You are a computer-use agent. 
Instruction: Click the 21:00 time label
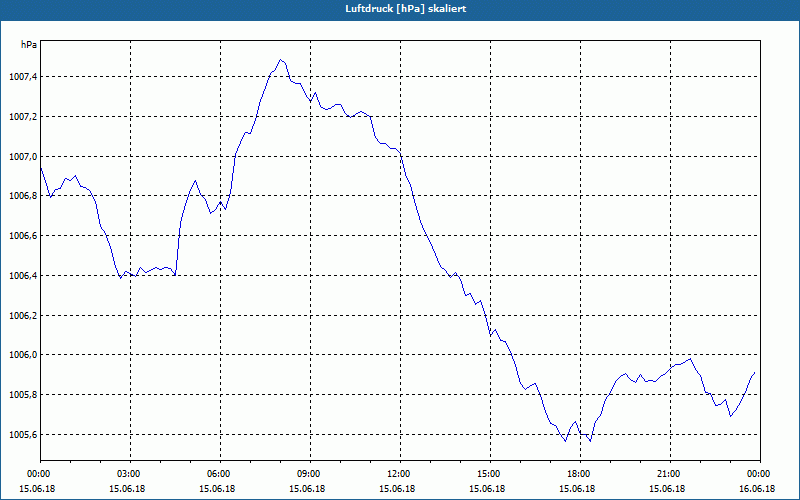pos(669,474)
